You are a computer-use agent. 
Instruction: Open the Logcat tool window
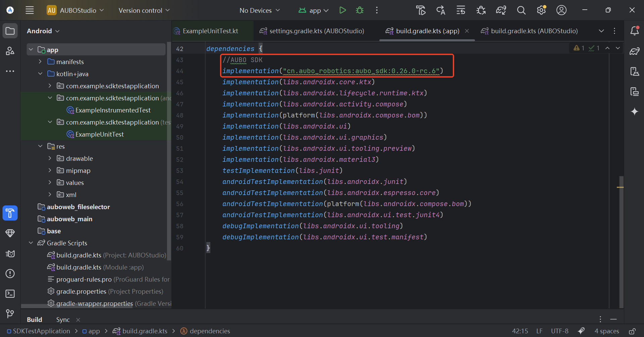click(10, 254)
